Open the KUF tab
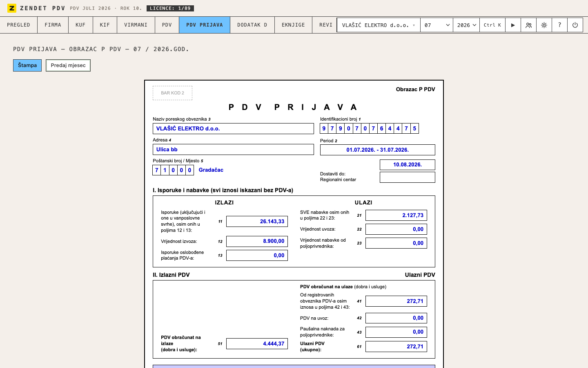Viewport: 588px width, 368px height. (80, 25)
